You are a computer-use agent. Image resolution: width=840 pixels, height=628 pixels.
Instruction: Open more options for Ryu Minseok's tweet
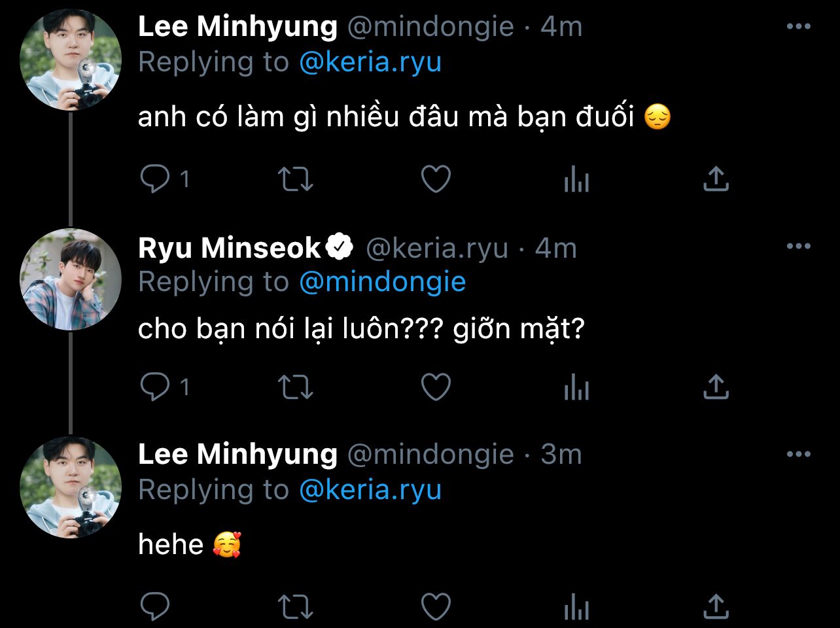(x=798, y=247)
